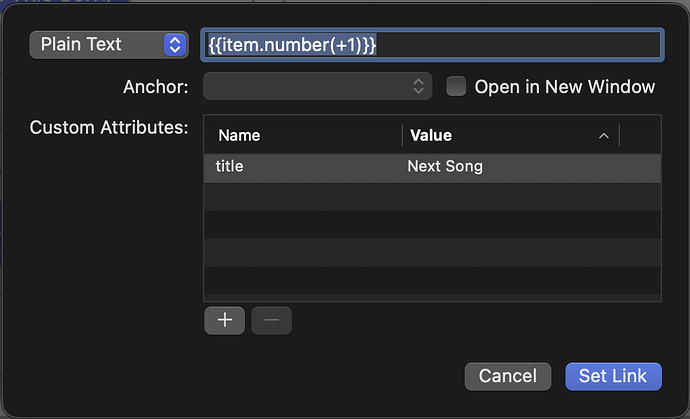Click the chevron arrows on Anchor field

click(419, 87)
